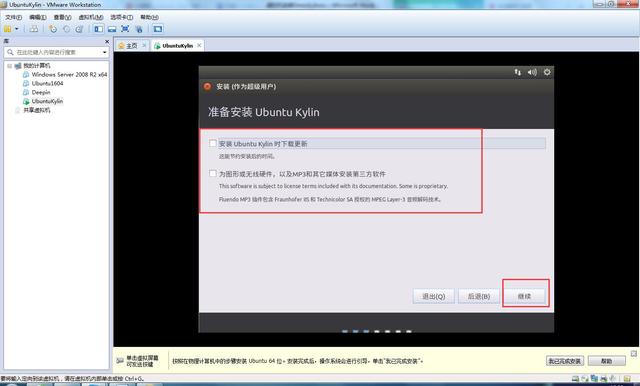Click the CD/DVD status bar icon
This screenshot has width=640, height=386.
[x=585, y=379]
